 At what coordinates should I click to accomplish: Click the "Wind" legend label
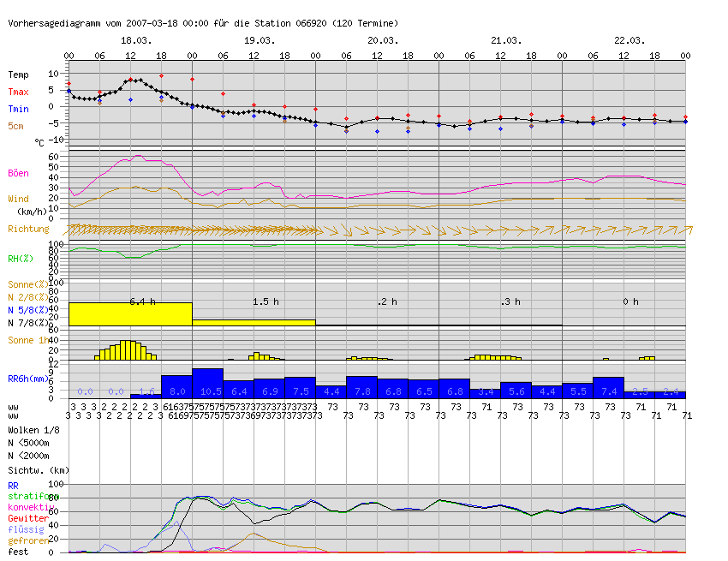[x=18, y=199]
